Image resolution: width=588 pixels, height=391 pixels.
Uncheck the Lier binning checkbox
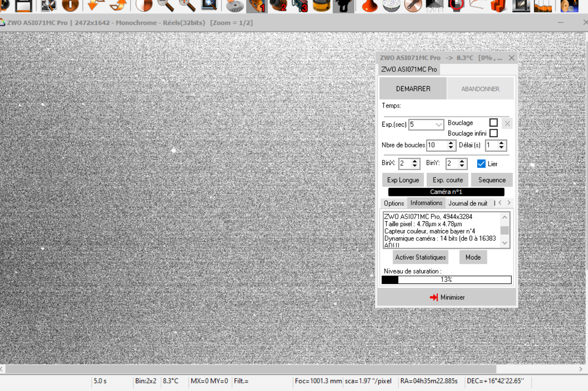click(481, 164)
